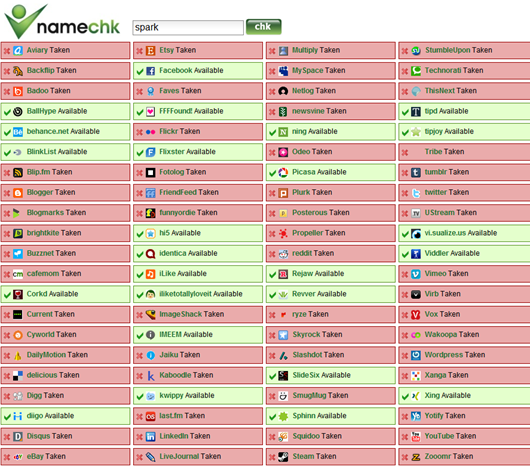530x466 pixels.
Task: Click the DailyMotion site icon
Action: coord(18,355)
